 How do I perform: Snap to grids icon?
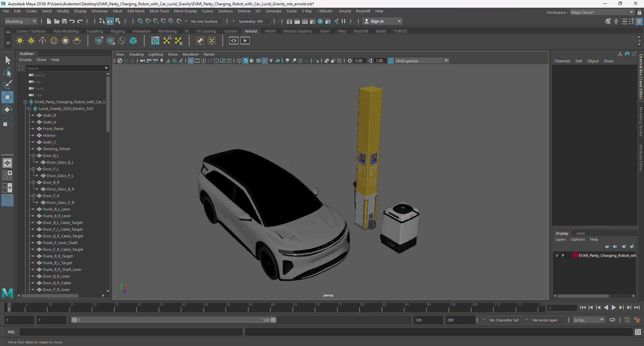coord(140,21)
